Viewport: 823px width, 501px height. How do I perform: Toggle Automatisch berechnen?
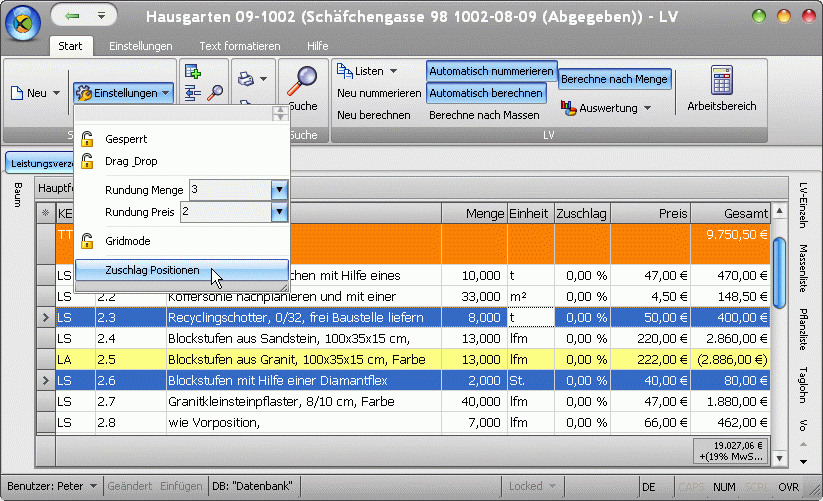point(486,93)
